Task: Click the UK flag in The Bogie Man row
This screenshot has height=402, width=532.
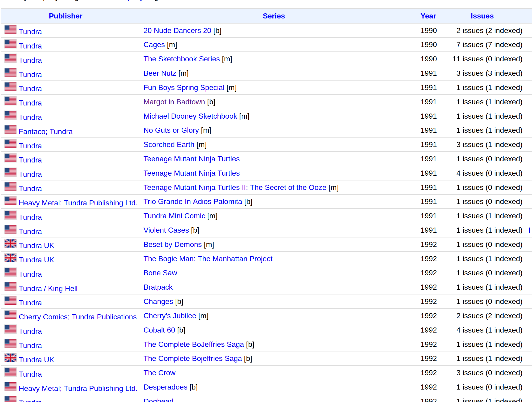Action: 10,258
